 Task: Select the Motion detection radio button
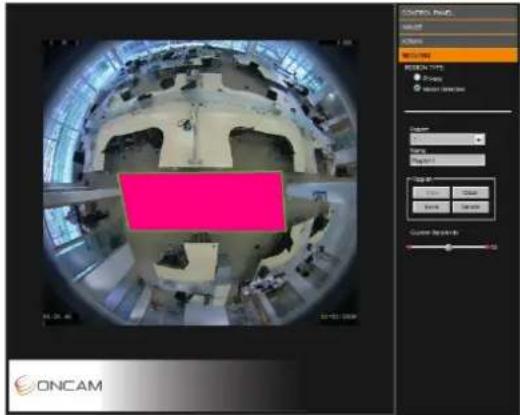(x=417, y=88)
